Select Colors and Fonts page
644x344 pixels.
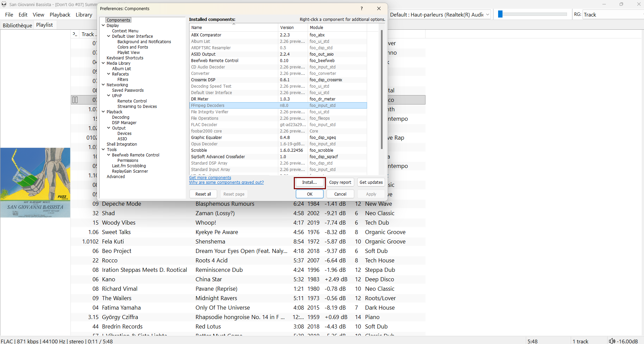(133, 47)
